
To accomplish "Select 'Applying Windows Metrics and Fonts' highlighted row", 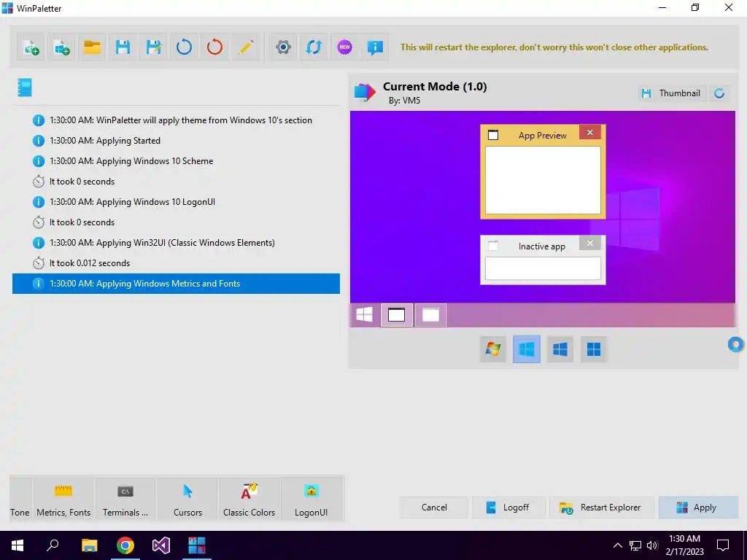I will [x=177, y=284].
